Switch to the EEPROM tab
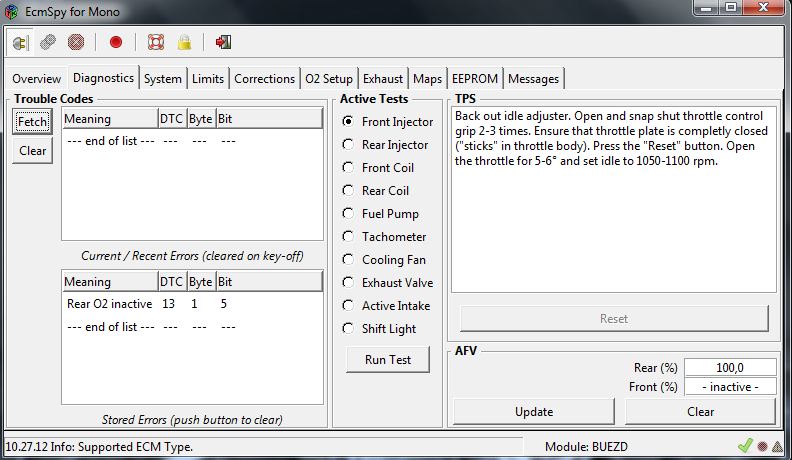 click(475, 79)
